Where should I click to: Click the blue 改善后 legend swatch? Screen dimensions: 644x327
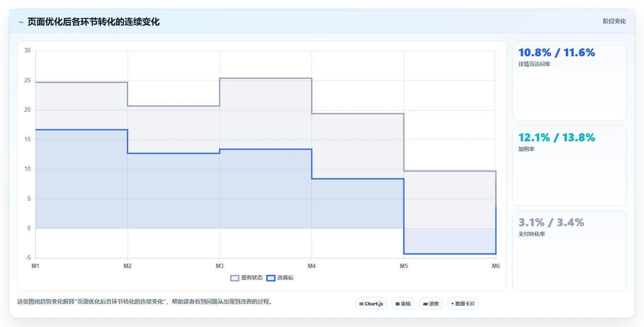[x=270, y=278]
